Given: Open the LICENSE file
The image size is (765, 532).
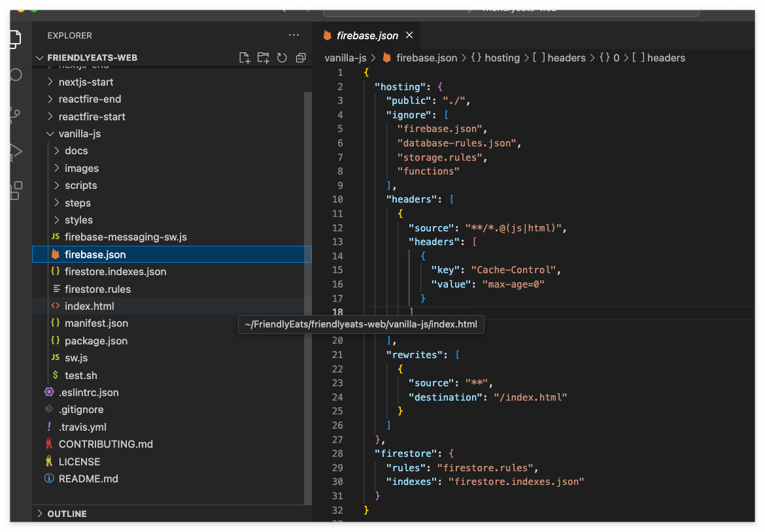Looking at the screenshot, I should 172,462.
